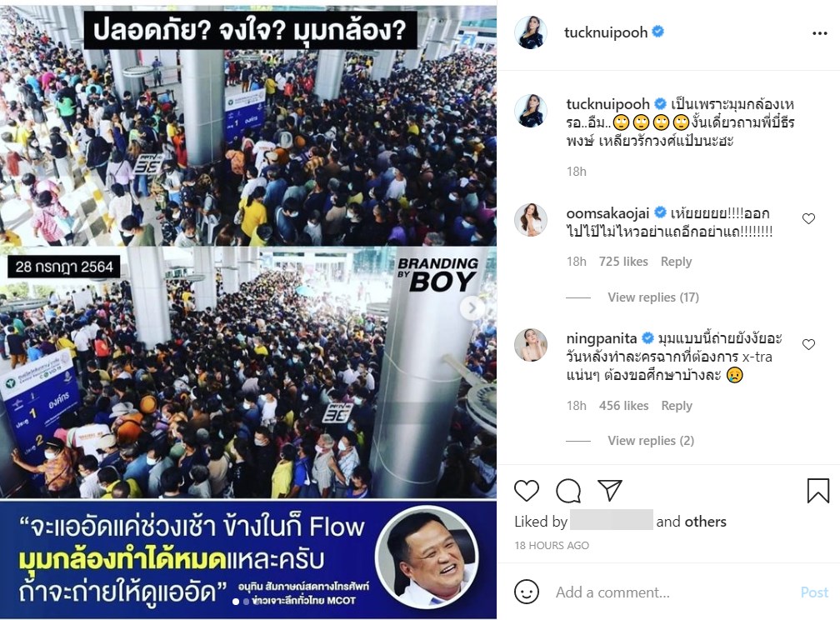
Task: Visit ningpanita's profile via username
Action: coord(601,338)
